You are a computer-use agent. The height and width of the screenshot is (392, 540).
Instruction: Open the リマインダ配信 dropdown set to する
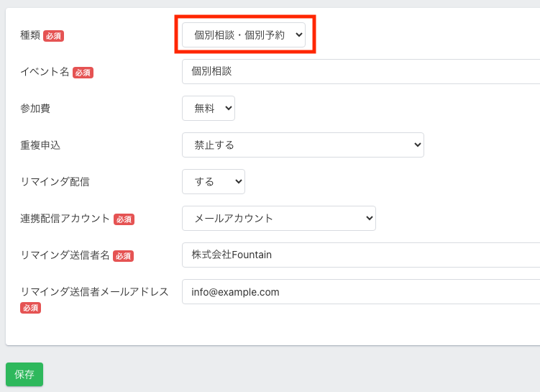click(213, 181)
